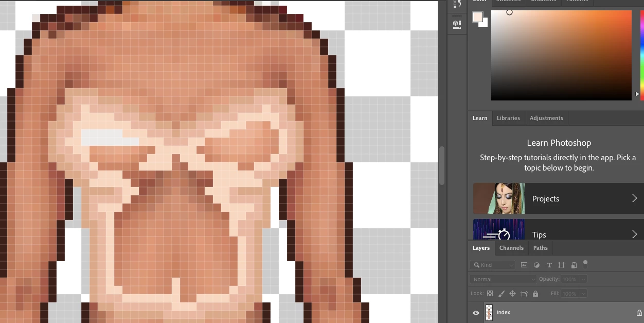This screenshot has width=644, height=323.
Task: Click the Fill value field
Action: [570, 294]
